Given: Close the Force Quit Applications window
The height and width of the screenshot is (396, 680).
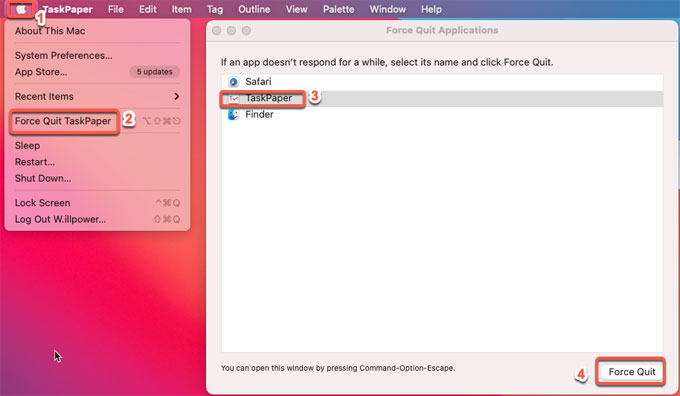Looking at the screenshot, I should pyautogui.click(x=217, y=30).
